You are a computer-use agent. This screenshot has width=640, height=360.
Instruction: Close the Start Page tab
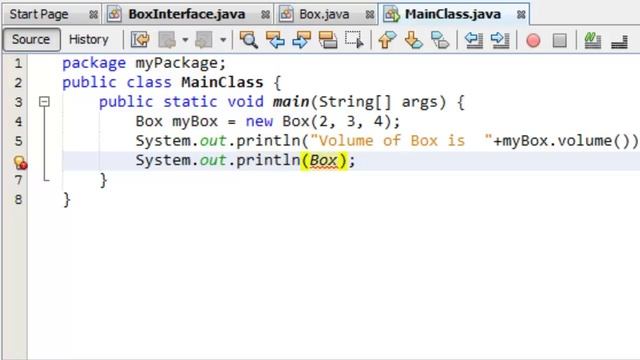point(93,15)
